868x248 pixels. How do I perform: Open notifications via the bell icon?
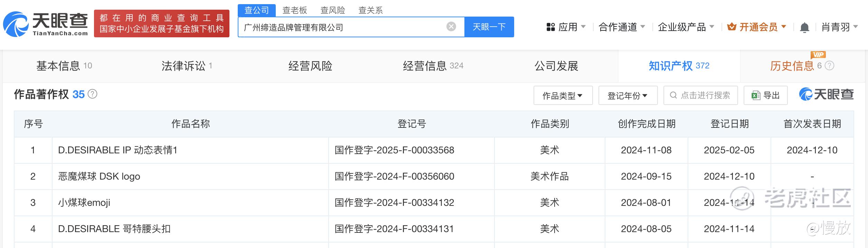(804, 27)
